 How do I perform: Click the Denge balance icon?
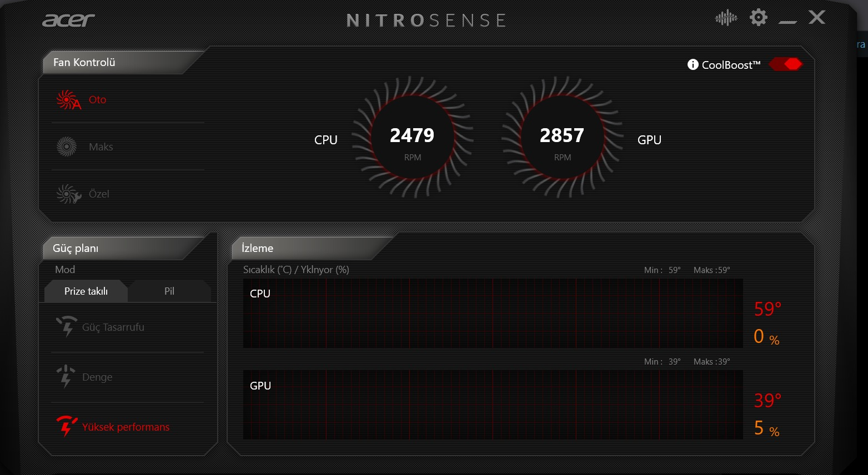click(x=66, y=376)
